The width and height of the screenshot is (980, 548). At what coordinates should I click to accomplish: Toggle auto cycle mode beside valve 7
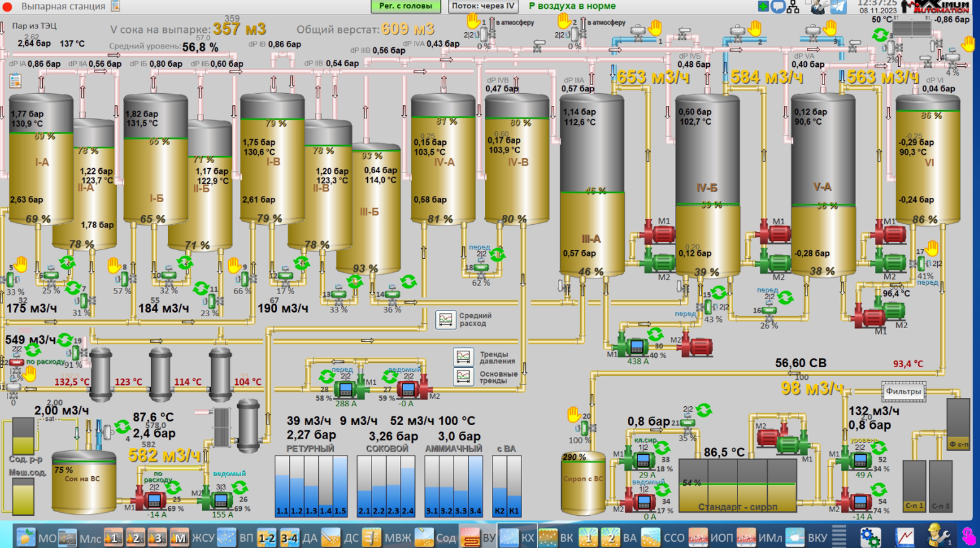pyautogui.click(x=73, y=288)
